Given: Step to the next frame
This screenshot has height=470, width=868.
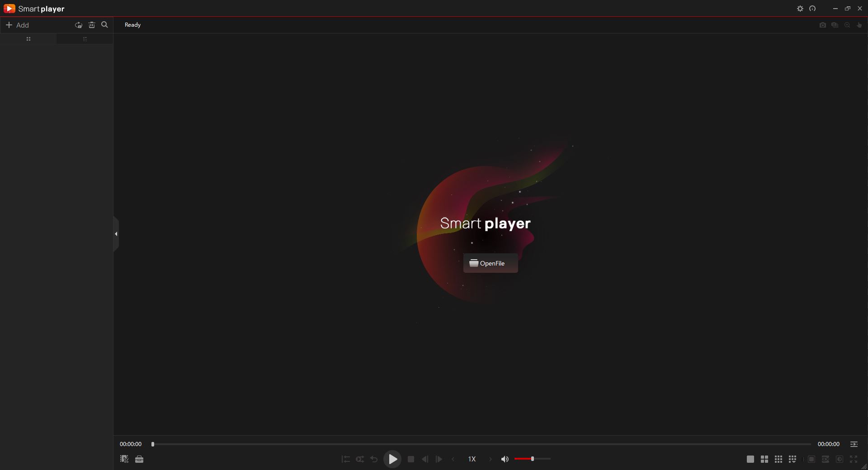Looking at the screenshot, I should (439, 459).
